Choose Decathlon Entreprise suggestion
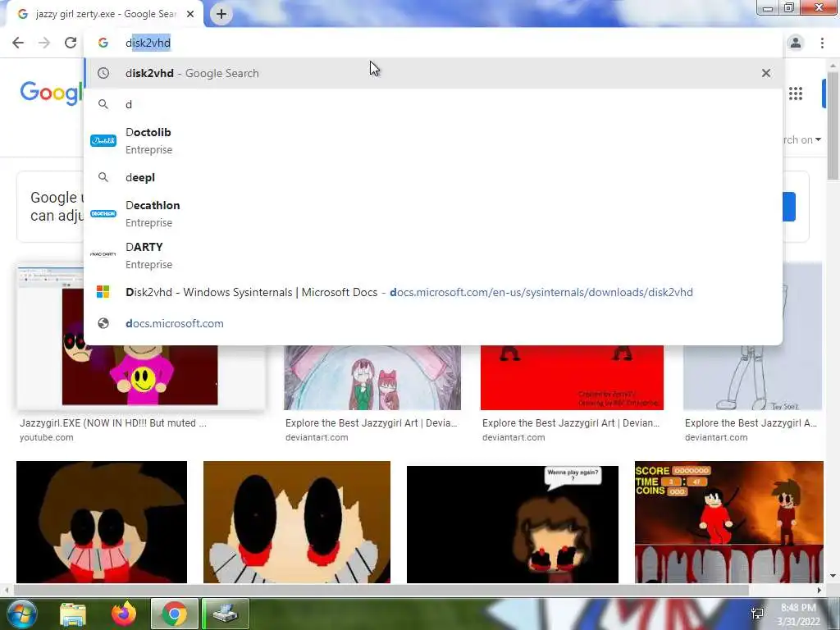Viewport: 840px width, 630px height. 433,214
